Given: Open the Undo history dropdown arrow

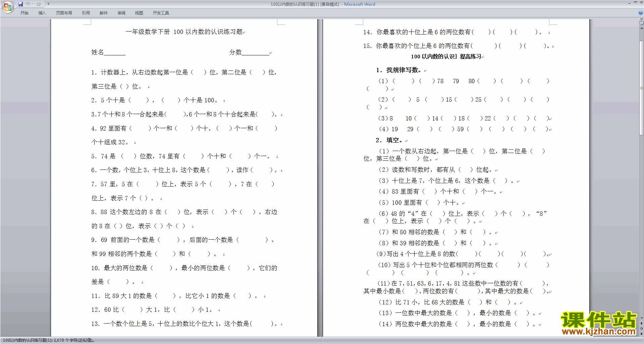Looking at the screenshot, I should coord(33,4).
